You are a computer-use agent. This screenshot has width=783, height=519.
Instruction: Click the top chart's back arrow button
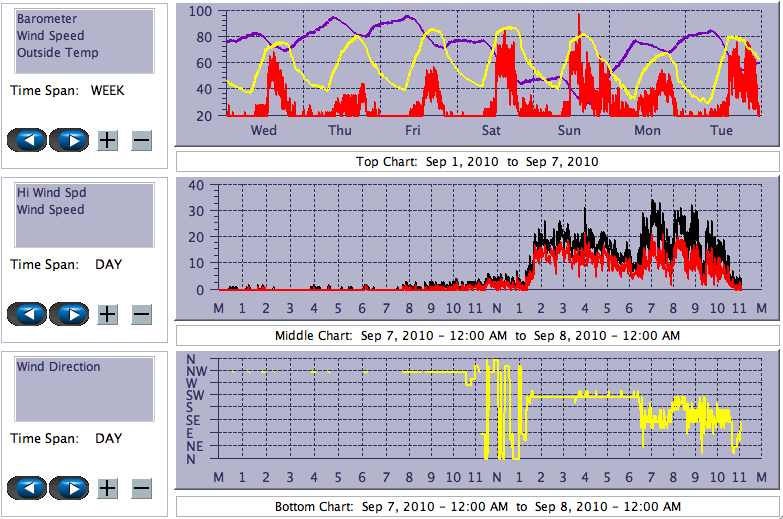tap(28, 140)
